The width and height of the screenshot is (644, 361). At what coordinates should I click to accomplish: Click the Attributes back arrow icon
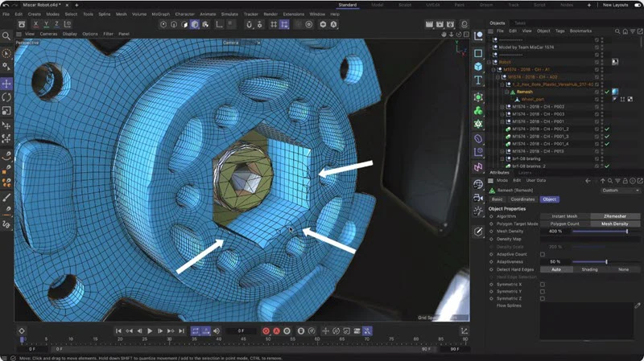click(588, 180)
